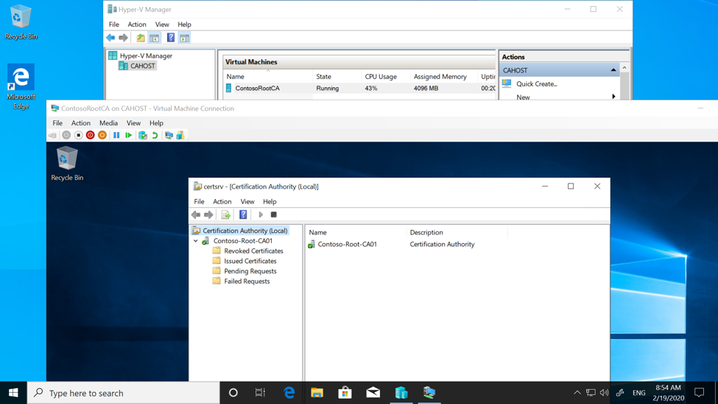Click Export List icon in certsrv toolbar
The image size is (718, 404).
click(225, 215)
